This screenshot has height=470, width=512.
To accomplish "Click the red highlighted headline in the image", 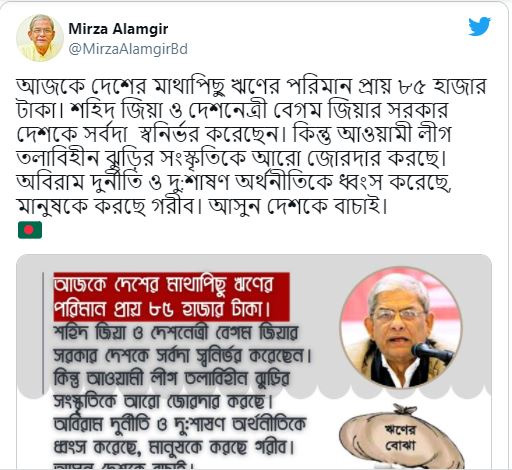I will [172, 297].
